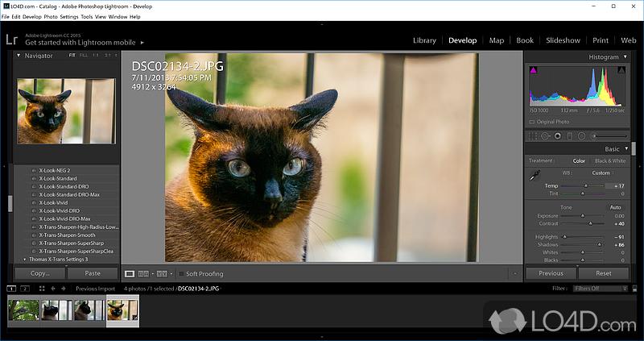This screenshot has height=341, width=644.
Task: Select the tree photo thumbnail in filmstrip
Action: (23, 310)
